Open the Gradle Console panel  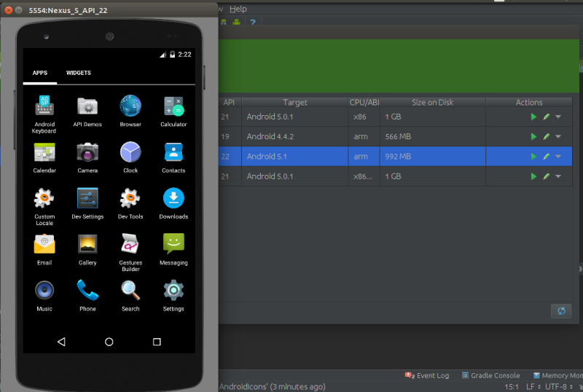490,376
